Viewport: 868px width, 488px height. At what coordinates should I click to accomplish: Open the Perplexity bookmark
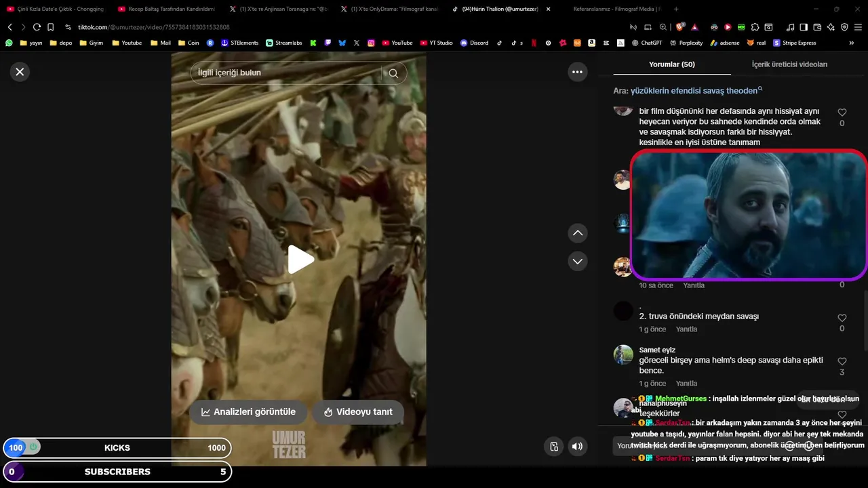(x=686, y=43)
